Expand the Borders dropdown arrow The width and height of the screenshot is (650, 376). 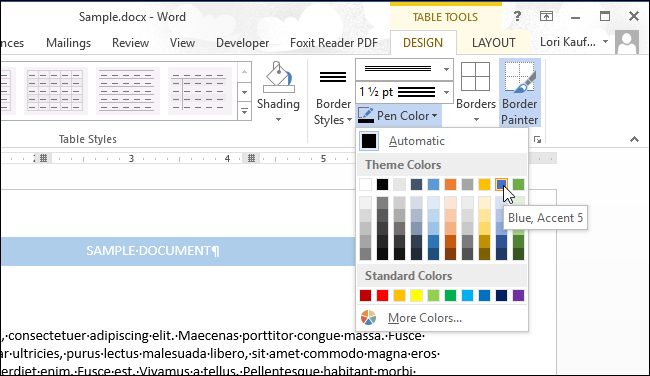(476, 119)
